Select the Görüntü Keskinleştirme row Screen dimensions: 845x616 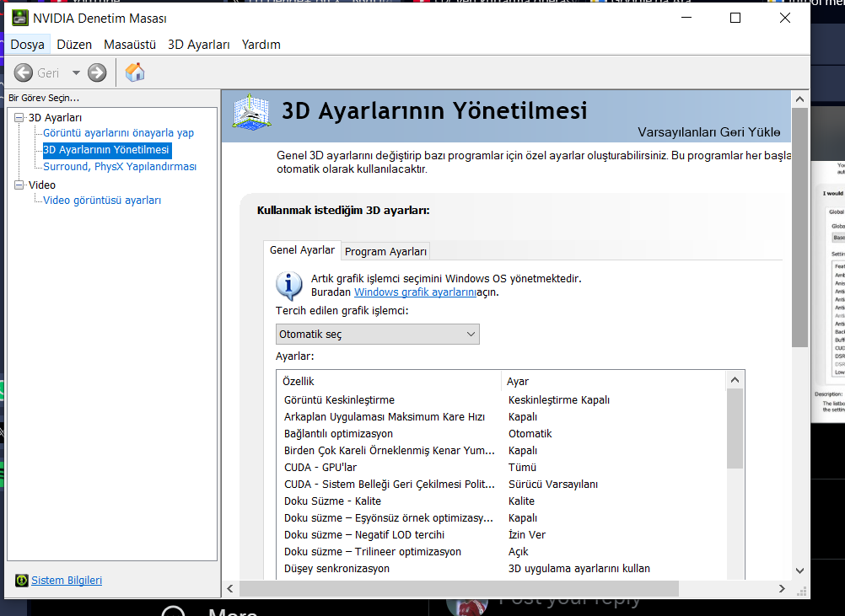click(501, 400)
